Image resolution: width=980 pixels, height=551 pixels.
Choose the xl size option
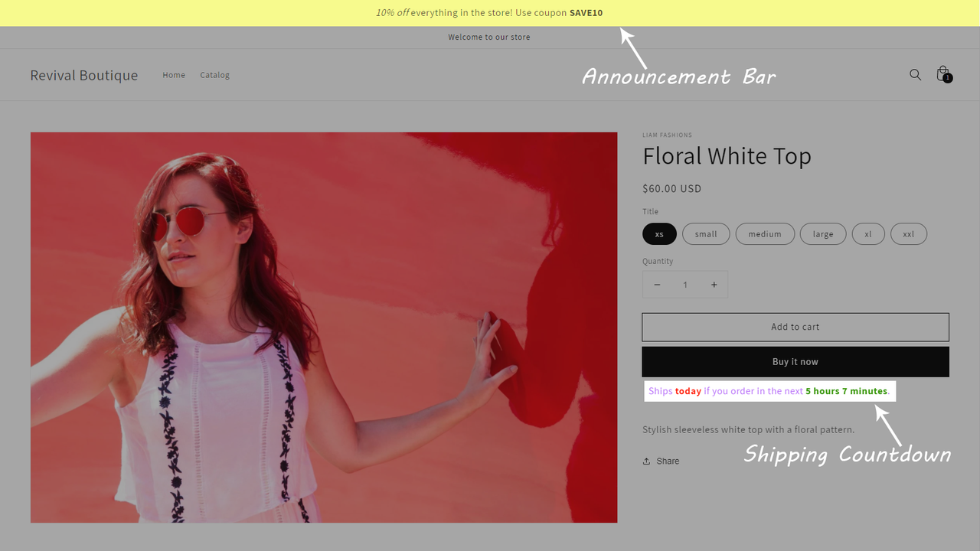(x=868, y=233)
